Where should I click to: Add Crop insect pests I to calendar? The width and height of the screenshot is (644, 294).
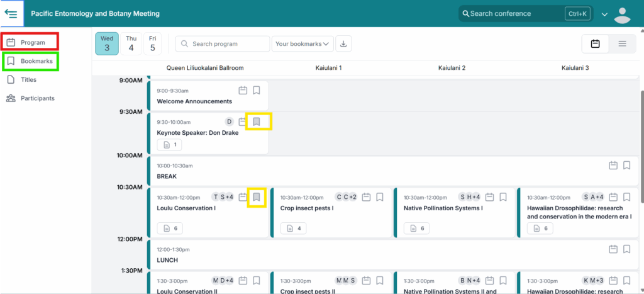pyautogui.click(x=366, y=197)
